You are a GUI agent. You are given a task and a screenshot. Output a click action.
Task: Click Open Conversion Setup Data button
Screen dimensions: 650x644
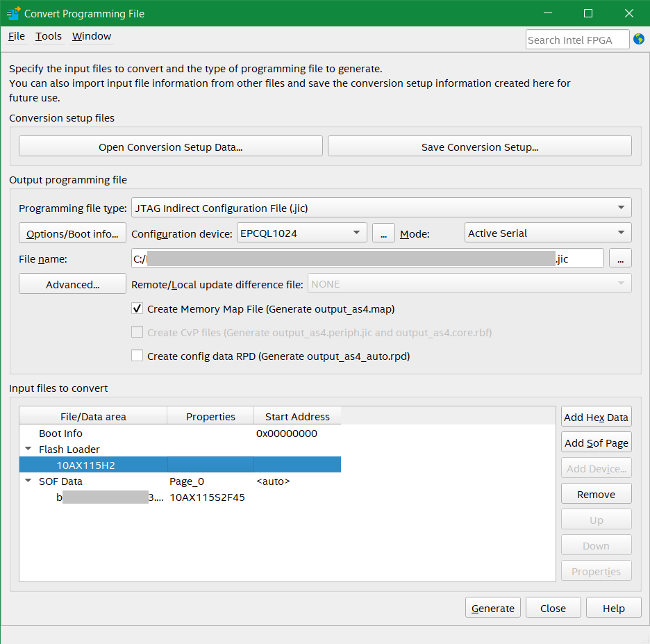pyautogui.click(x=170, y=147)
